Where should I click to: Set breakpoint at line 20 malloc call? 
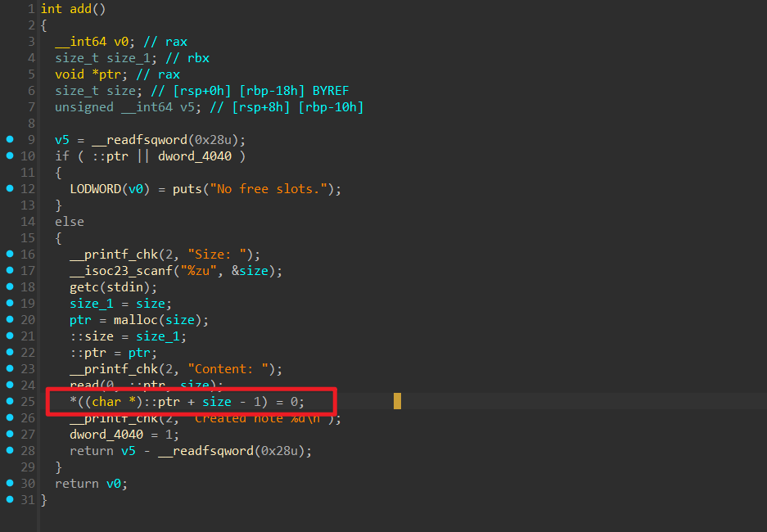point(10,320)
